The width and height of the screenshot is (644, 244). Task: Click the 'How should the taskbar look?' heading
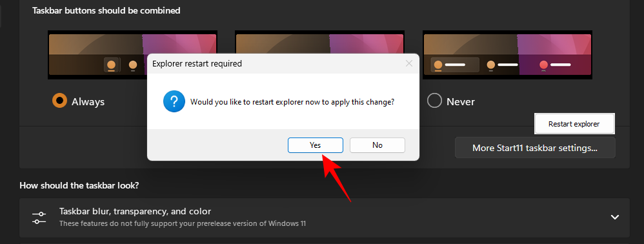pos(79,185)
